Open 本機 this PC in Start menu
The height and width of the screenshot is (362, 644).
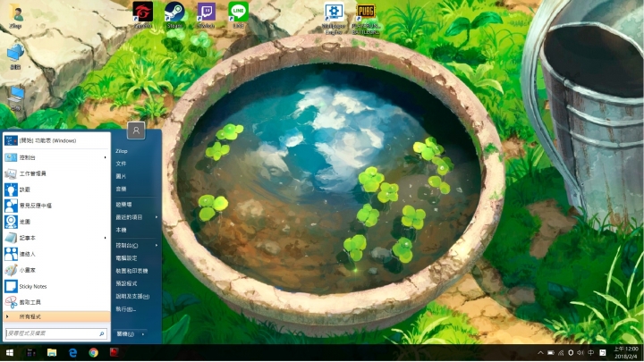coord(121,230)
